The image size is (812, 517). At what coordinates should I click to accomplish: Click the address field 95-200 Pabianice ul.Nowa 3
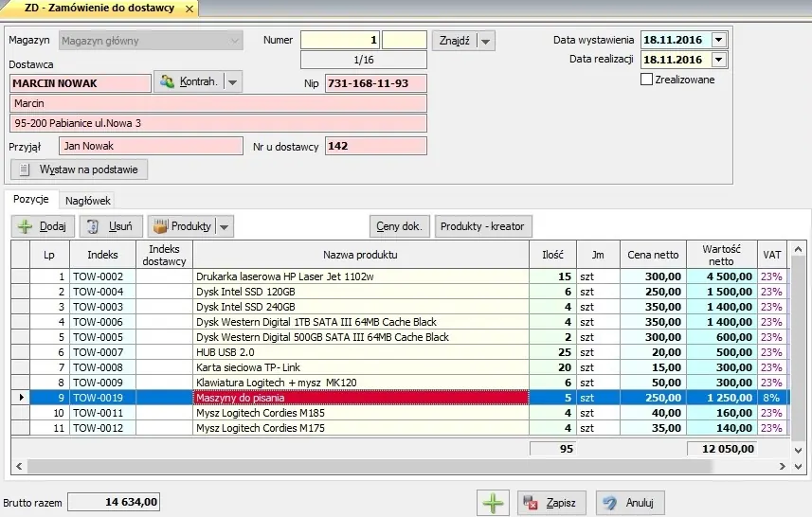tap(218, 123)
